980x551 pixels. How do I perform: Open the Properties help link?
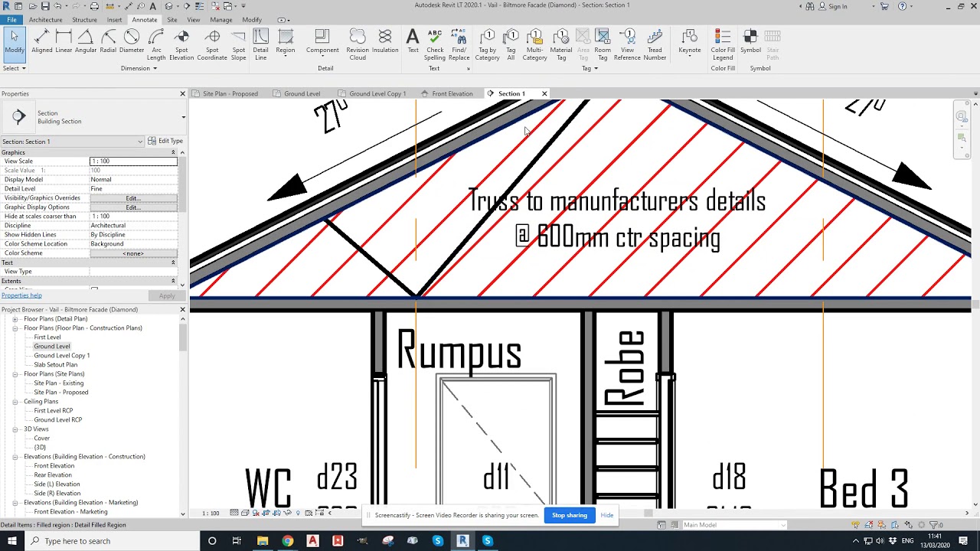coord(21,295)
